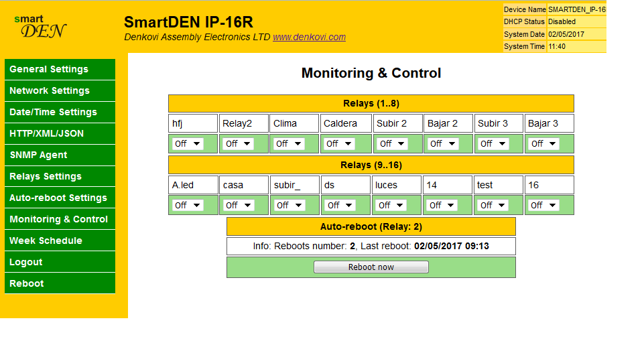The image size is (644, 343).
Task: Click last reboot date 02/05/2017 09:13
Action: pyautogui.click(x=452, y=246)
